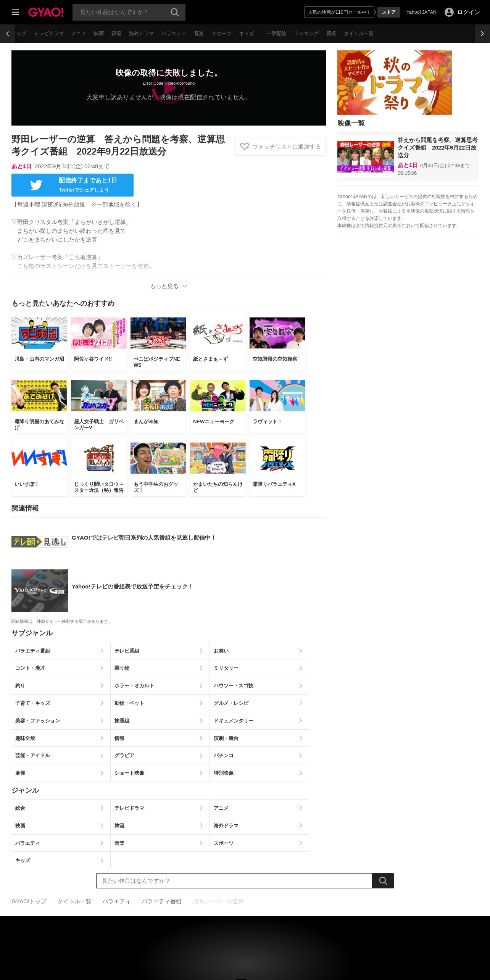Image resolution: width=490 pixels, height=980 pixels.
Task: Click the Twitter share button
Action: (73, 185)
